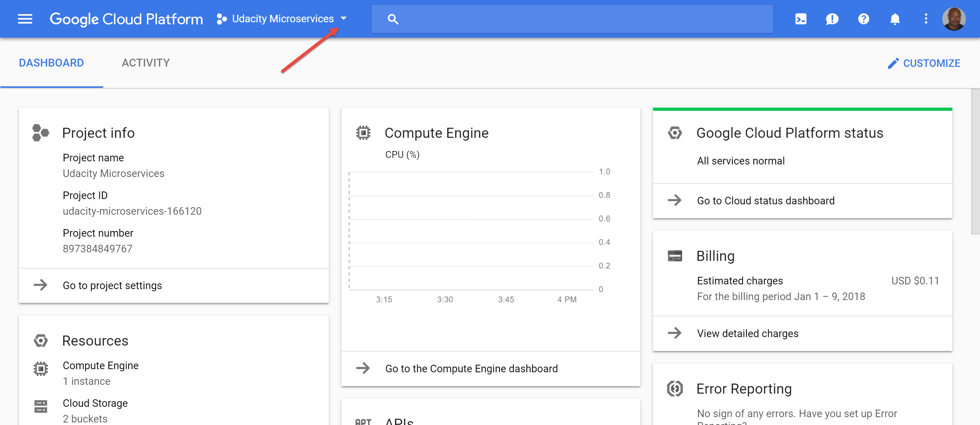Click the Google Cloud Platform status icon
Screen dimensions: 980x425
675,133
